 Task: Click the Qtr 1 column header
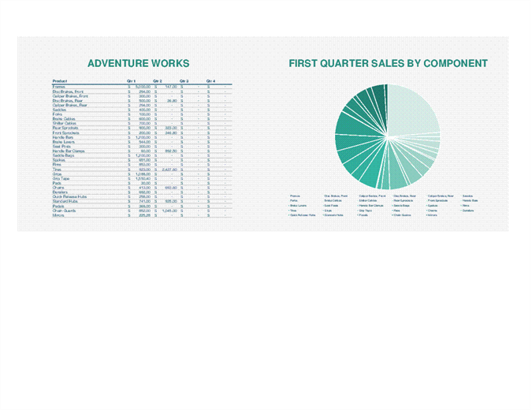point(132,81)
